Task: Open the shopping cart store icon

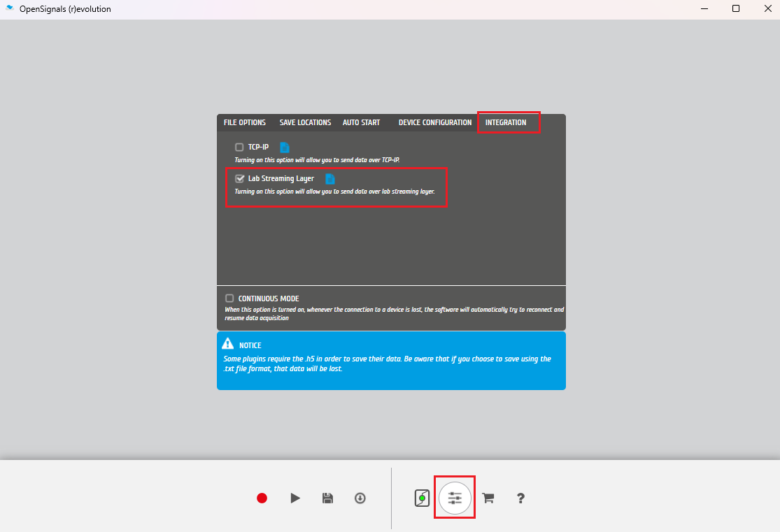Action: [x=488, y=498]
